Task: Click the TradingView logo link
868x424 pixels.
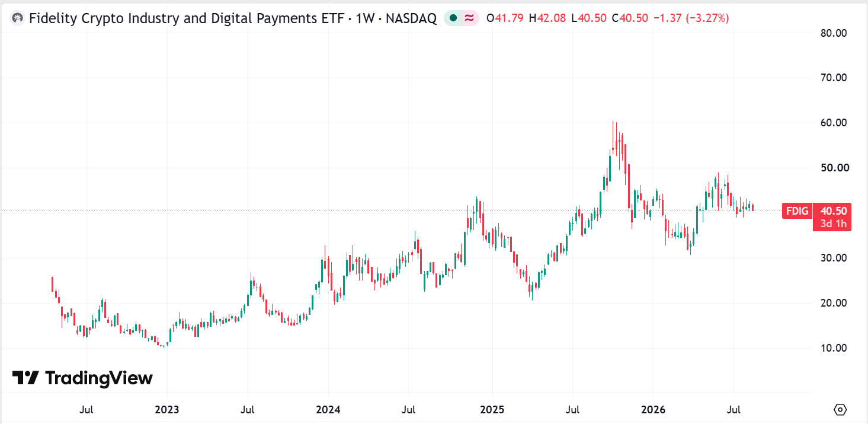Action: point(82,378)
